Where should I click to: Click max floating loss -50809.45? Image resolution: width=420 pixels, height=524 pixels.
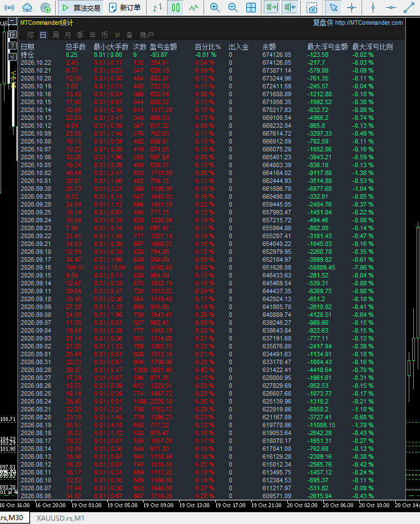pyautogui.click(x=321, y=268)
